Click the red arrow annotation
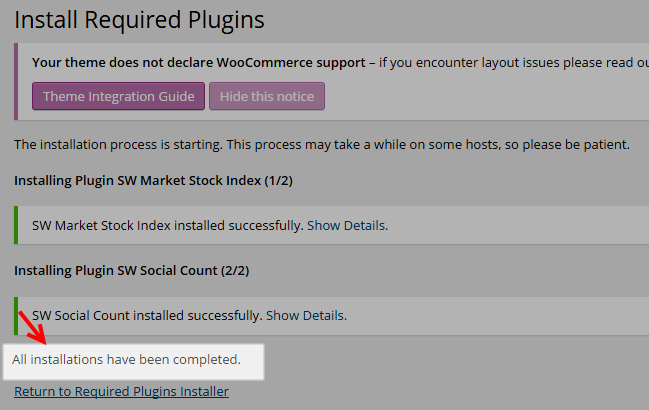 pyautogui.click(x=32, y=328)
